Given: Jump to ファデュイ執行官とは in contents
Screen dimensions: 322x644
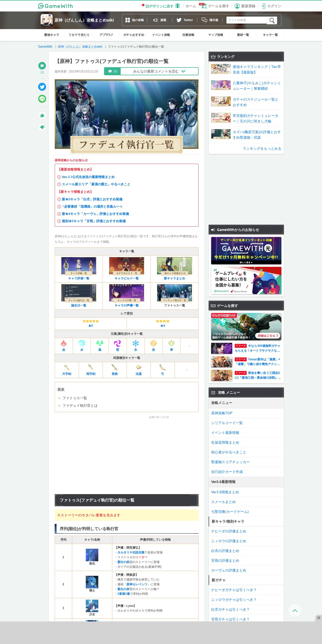Looking at the screenshot, I should click(x=80, y=406).
